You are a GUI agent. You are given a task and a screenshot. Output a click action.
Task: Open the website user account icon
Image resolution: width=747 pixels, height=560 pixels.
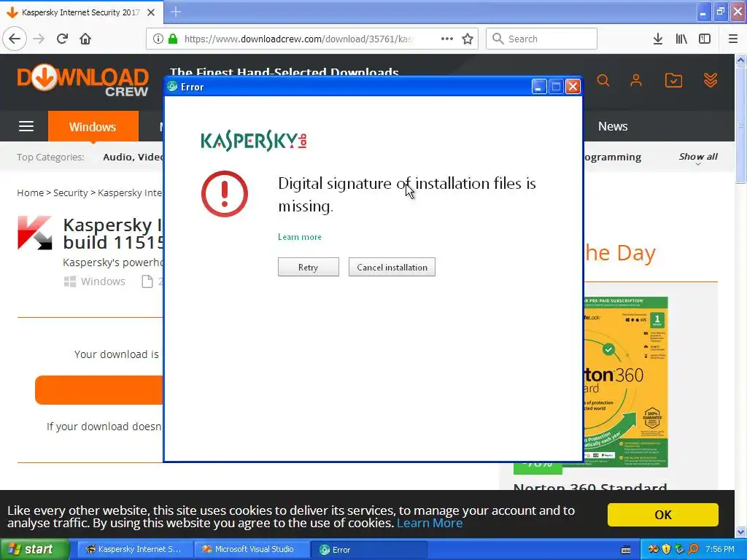coord(636,80)
